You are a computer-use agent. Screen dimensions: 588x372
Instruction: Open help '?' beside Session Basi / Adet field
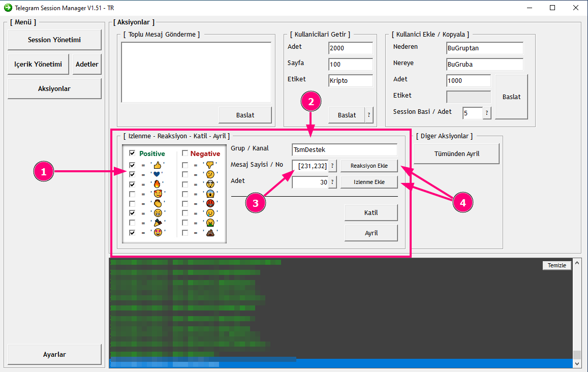[x=487, y=113]
